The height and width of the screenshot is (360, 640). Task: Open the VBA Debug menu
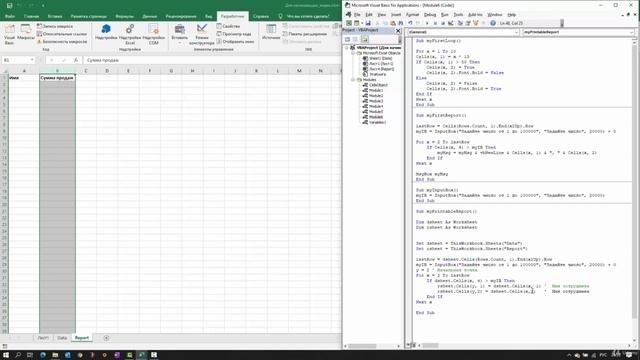430,15
